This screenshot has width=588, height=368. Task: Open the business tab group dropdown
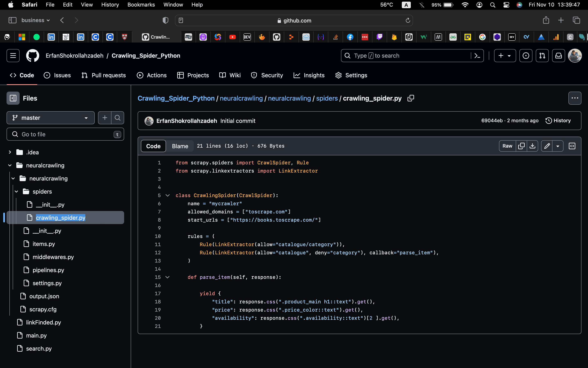pos(36,20)
